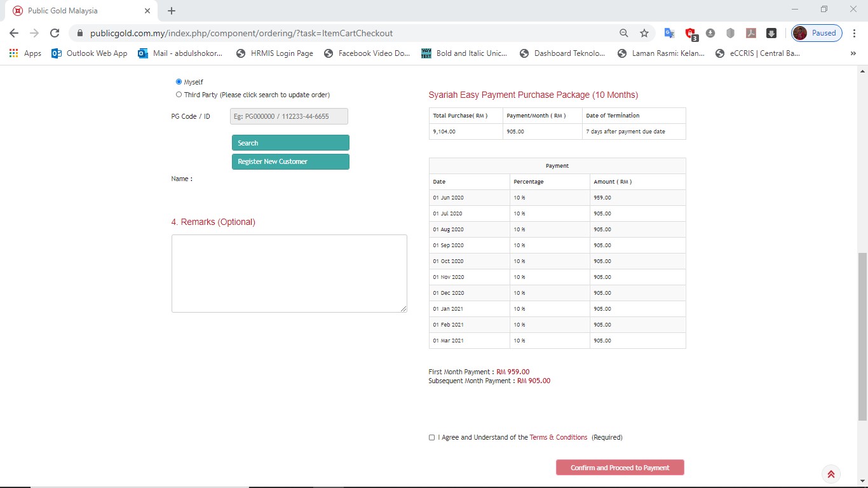Click Confirm and Proceed to Payment
Screen dimensions: 868x488
620,468
